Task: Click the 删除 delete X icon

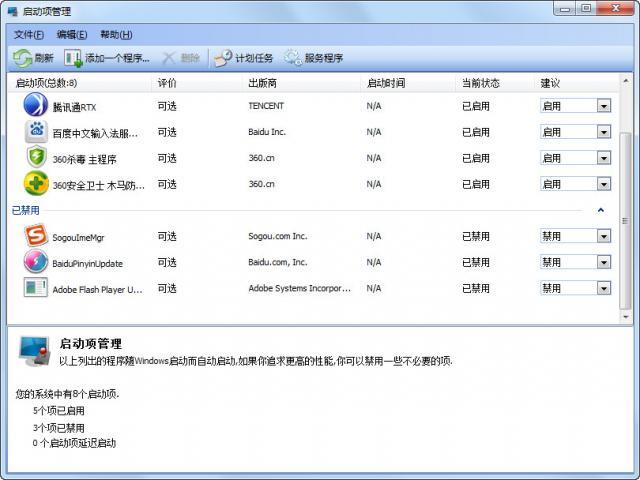Action: [x=169, y=58]
